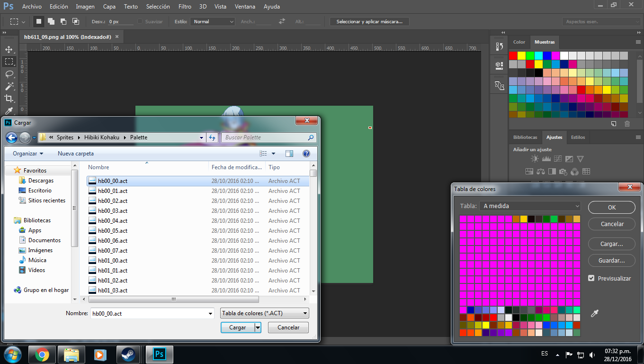Click OK in Tabla de colores dialog
The height and width of the screenshot is (364, 644).
(611, 208)
